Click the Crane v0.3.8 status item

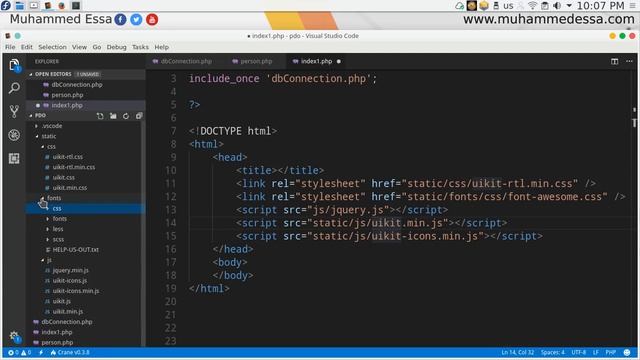click(70, 352)
